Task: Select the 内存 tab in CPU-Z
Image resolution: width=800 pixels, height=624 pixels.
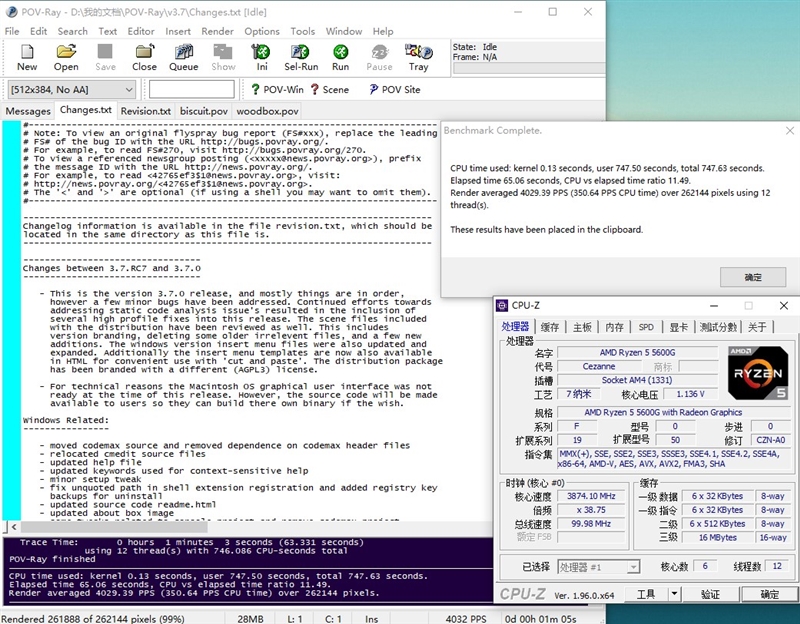Action: [615, 327]
